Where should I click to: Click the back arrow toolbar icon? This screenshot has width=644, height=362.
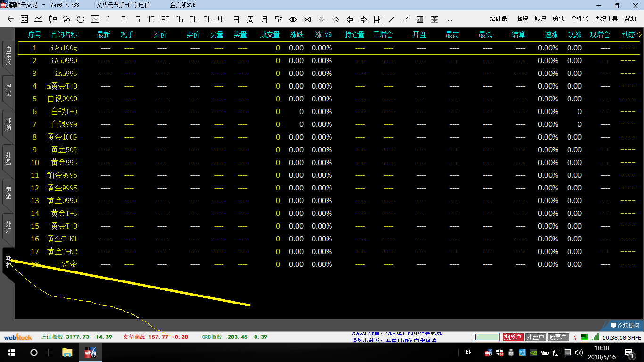pyautogui.click(x=11, y=19)
